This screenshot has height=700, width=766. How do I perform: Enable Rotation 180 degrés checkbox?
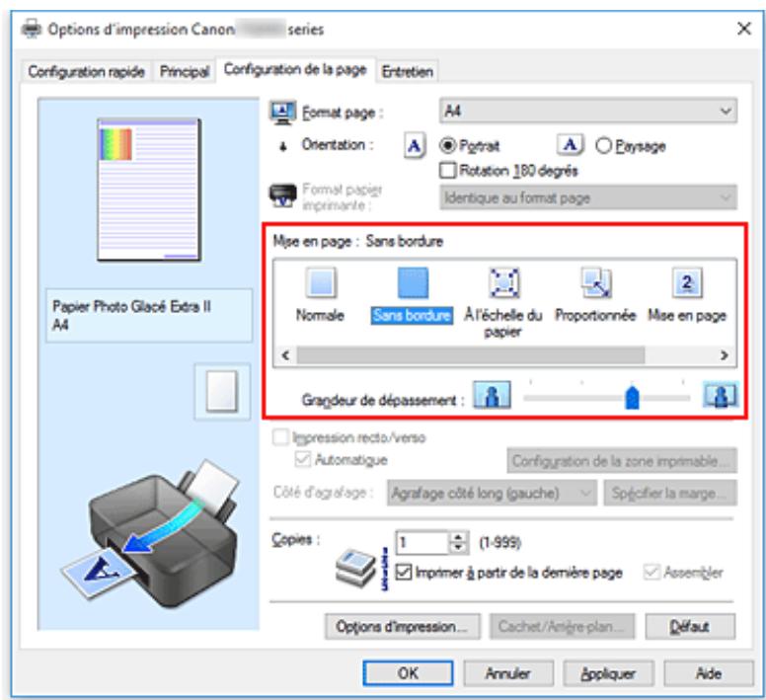447,171
